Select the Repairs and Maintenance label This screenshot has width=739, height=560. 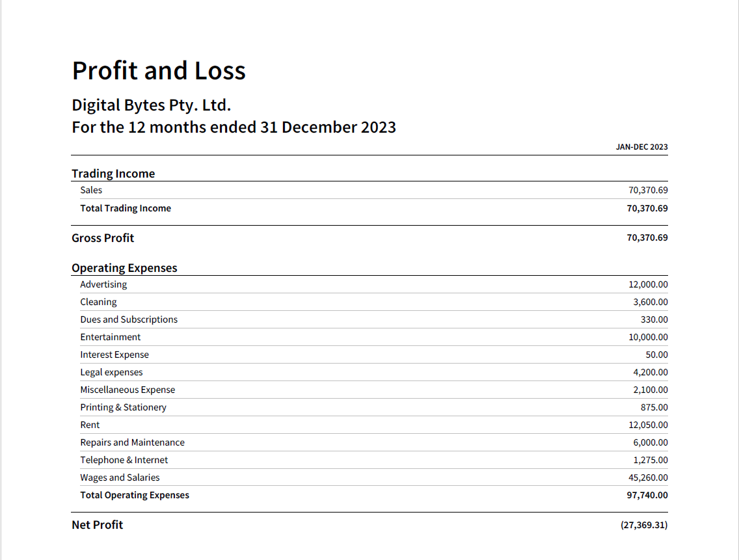tap(132, 443)
